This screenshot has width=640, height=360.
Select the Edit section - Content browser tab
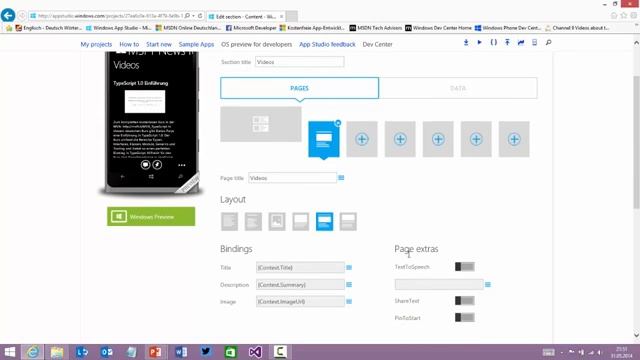tap(246, 16)
